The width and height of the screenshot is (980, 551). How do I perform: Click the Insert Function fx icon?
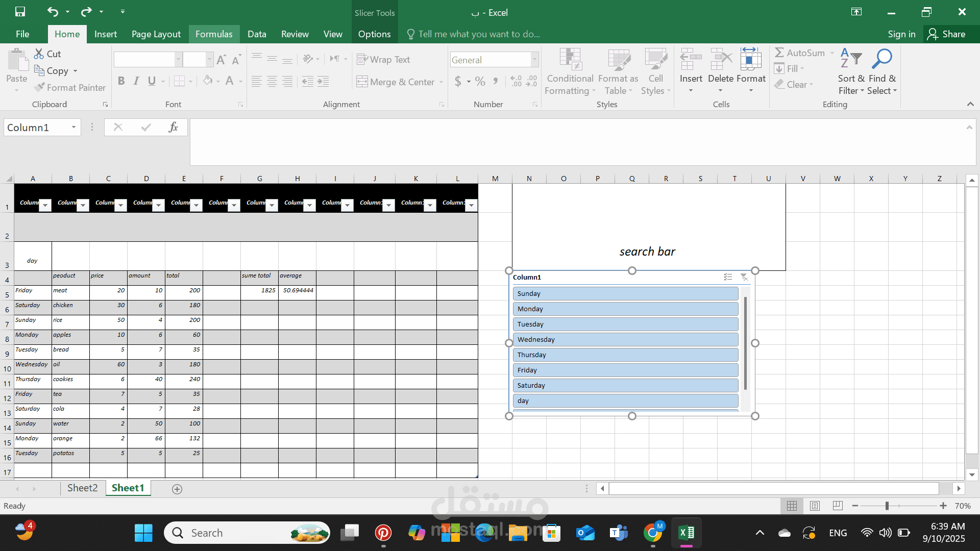[x=173, y=127]
